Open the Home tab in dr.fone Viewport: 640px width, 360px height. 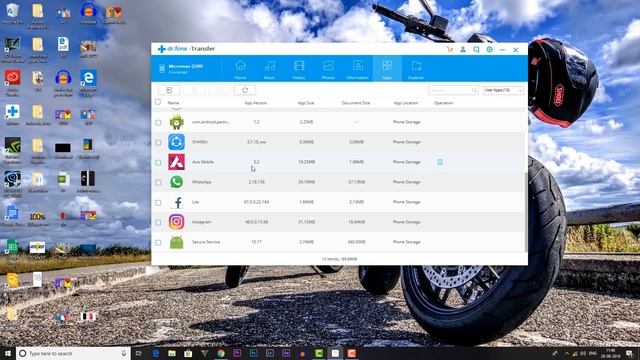(240, 69)
